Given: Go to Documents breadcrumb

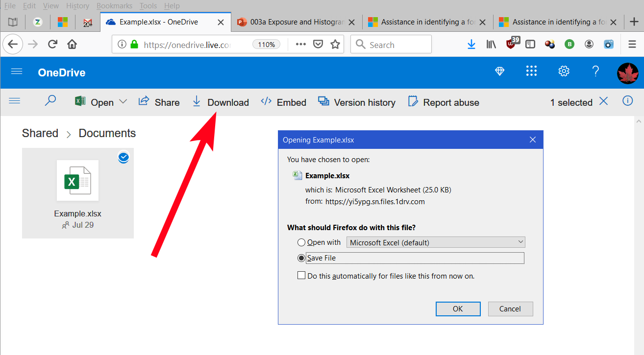Looking at the screenshot, I should [107, 133].
